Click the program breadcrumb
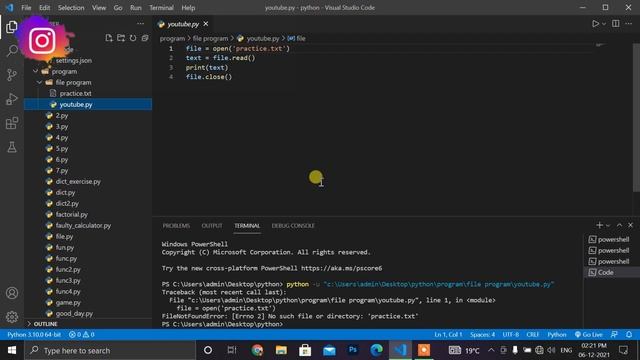640x360 pixels. (172, 38)
